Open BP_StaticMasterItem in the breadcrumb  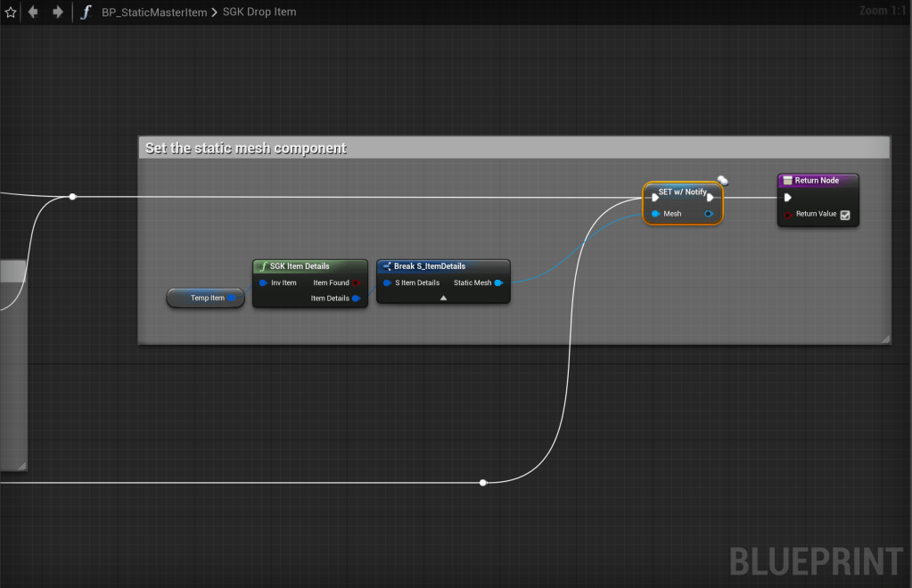pos(154,12)
